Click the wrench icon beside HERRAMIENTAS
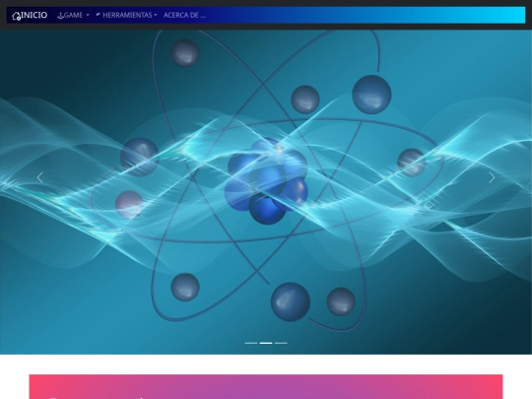This screenshot has width=532, height=399. 99,15
